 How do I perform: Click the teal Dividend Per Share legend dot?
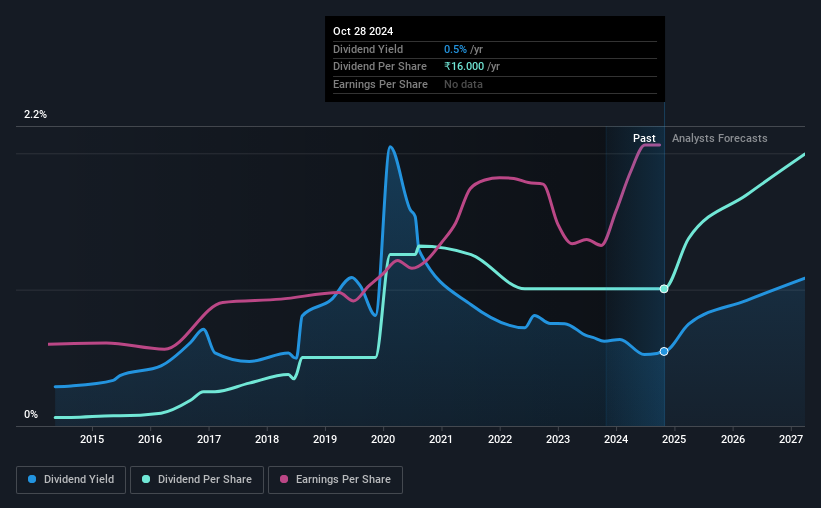(146, 479)
